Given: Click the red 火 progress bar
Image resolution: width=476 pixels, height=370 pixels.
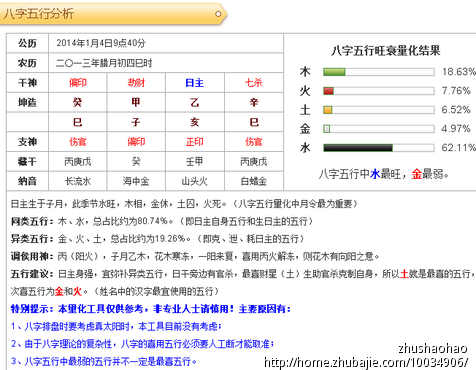Looking at the screenshot, I should (x=379, y=91).
